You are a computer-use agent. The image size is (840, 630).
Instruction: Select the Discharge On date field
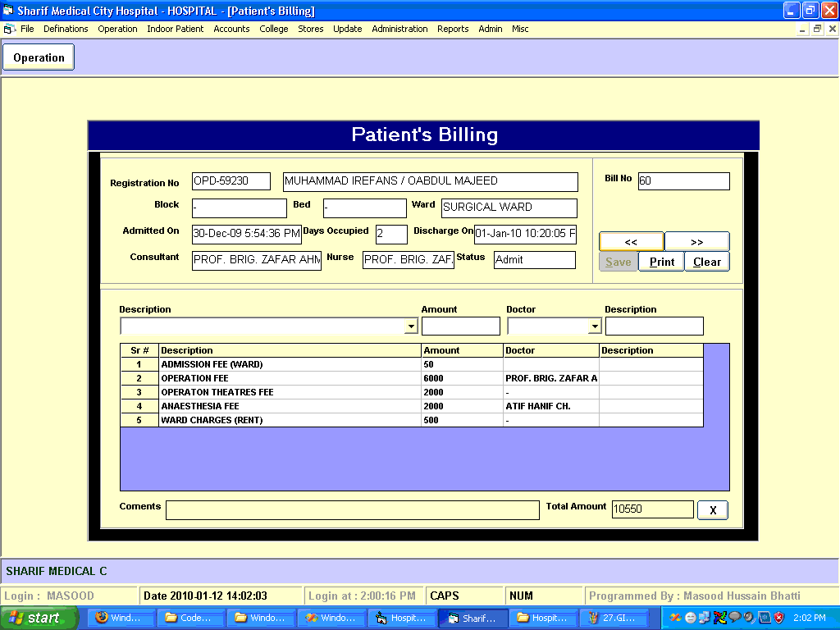pyautogui.click(x=525, y=234)
